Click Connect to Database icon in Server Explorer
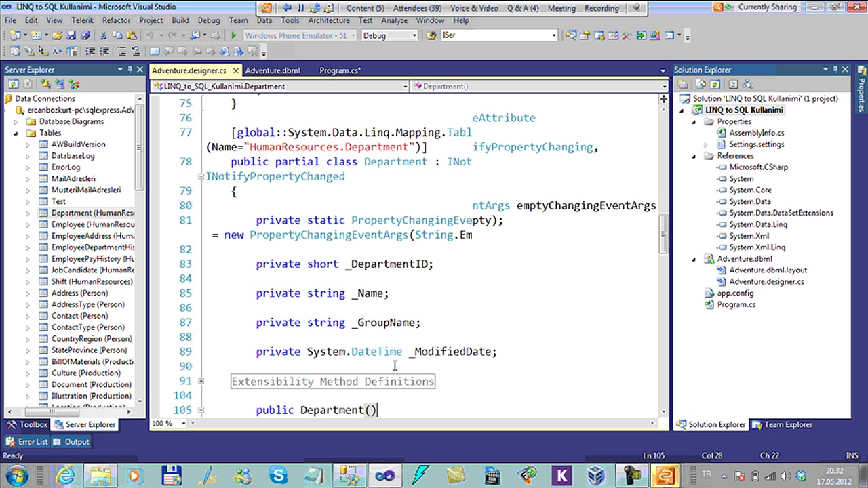This screenshot has height=488, width=868. click(45, 84)
